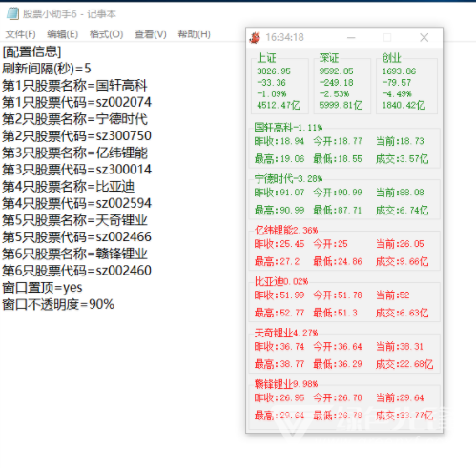The height and width of the screenshot is (468, 476).
Task: Click the line 第1只股票代码=sz002074
Action: pos(77,102)
